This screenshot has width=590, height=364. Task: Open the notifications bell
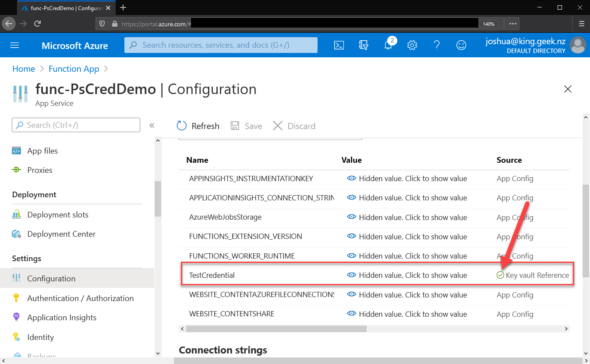coord(388,45)
